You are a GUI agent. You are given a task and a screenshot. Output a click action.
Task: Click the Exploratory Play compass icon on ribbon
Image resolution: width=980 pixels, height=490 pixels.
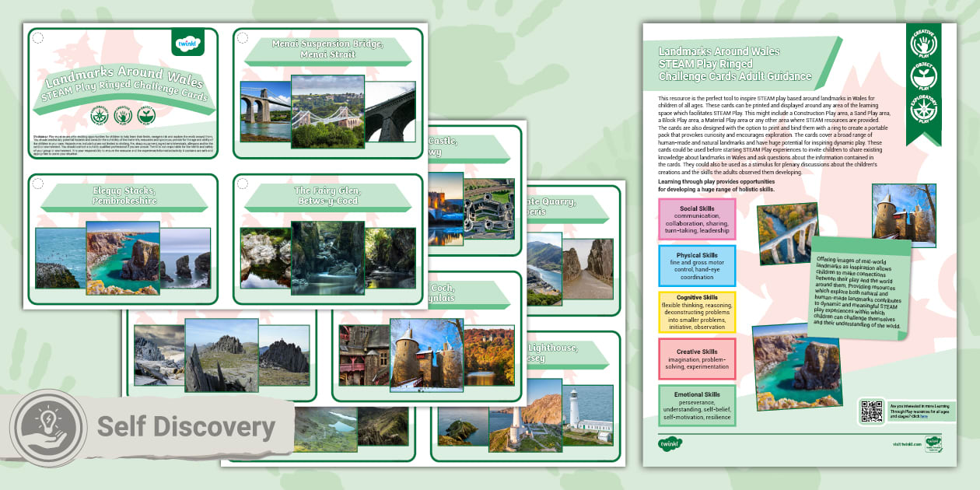(923, 110)
